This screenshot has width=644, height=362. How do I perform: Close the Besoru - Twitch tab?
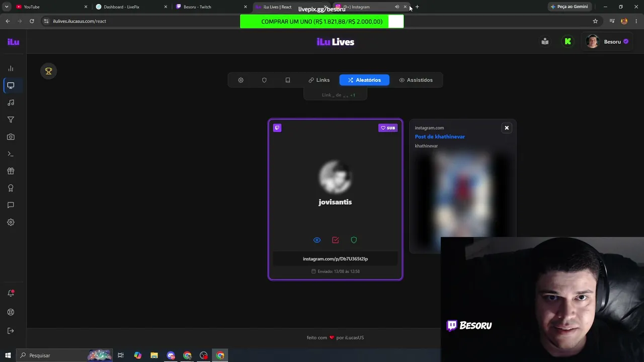pyautogui.click(x=246, y=7)
